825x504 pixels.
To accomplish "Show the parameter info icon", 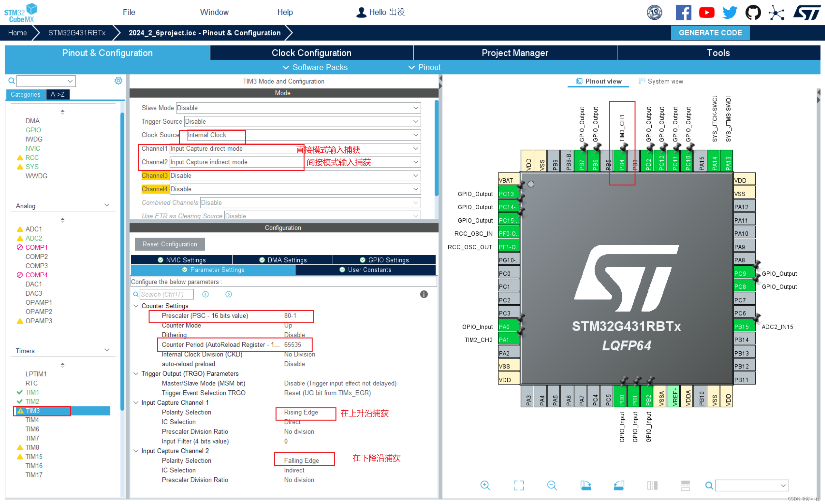I will click(x=424, y=294).
